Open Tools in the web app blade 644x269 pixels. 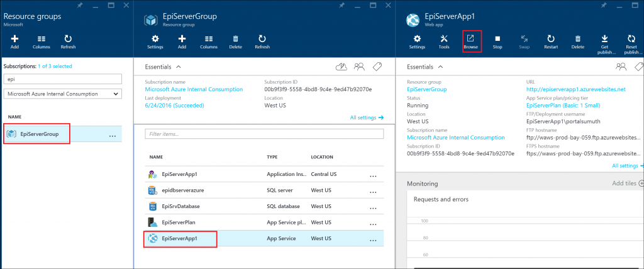[444, 39]
